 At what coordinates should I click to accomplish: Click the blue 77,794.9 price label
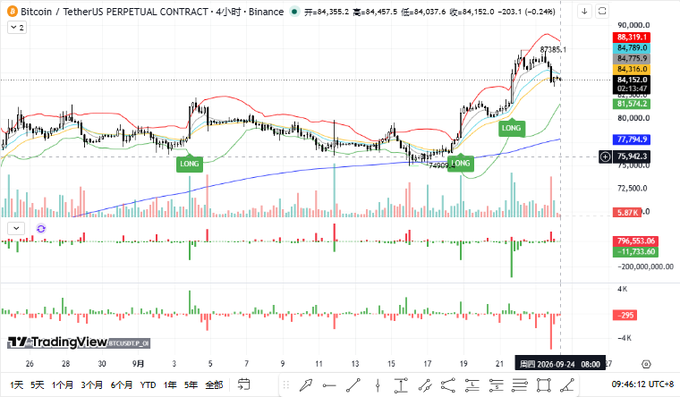tap(631, 139)
